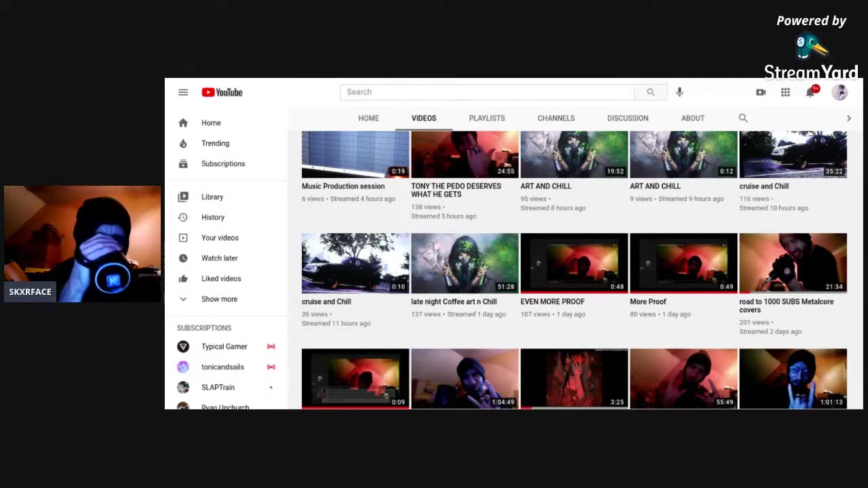Open cruise and Chill 35:22 thumbnail

[793, 155]
